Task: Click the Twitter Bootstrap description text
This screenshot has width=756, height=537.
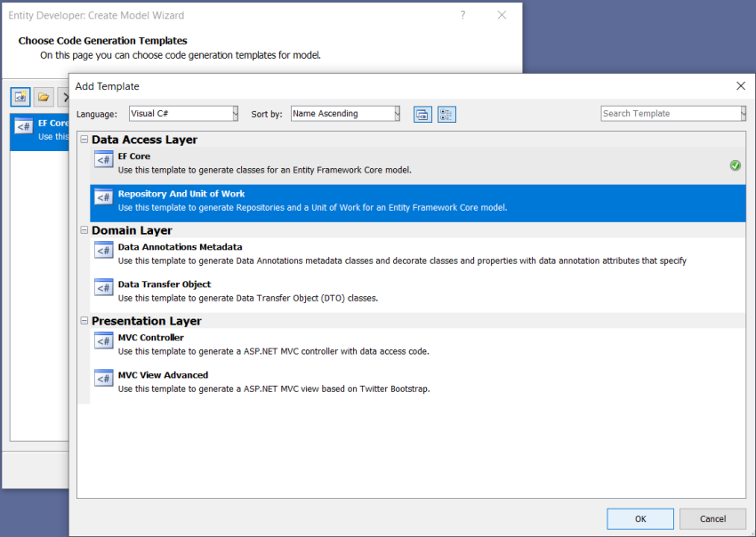Action: [x=274, y=389]
